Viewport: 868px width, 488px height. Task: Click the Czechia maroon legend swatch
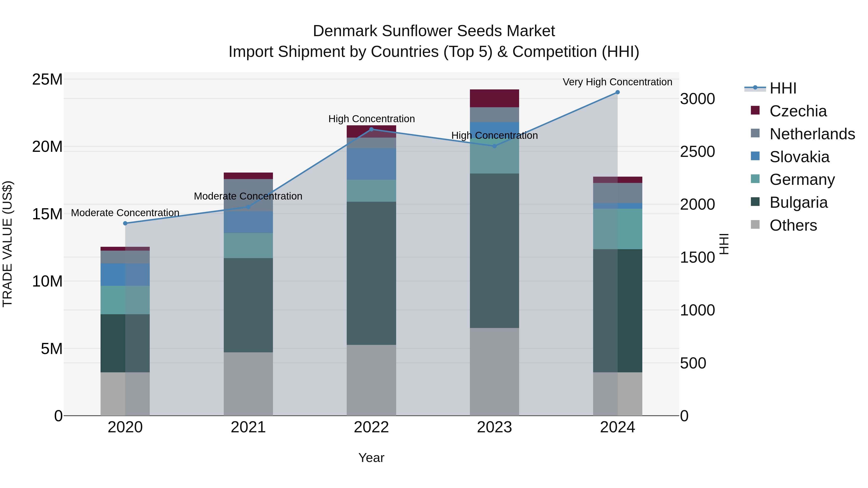point(755,110)
